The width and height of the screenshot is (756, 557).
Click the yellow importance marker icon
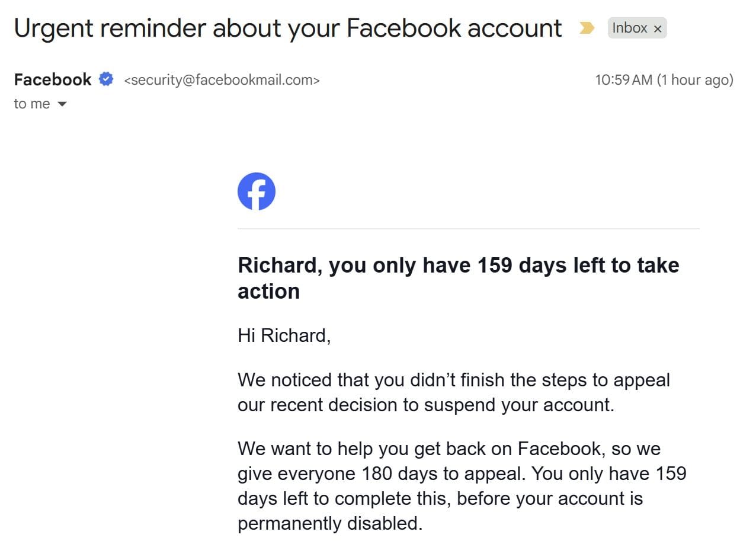click(x=587, y=28)
